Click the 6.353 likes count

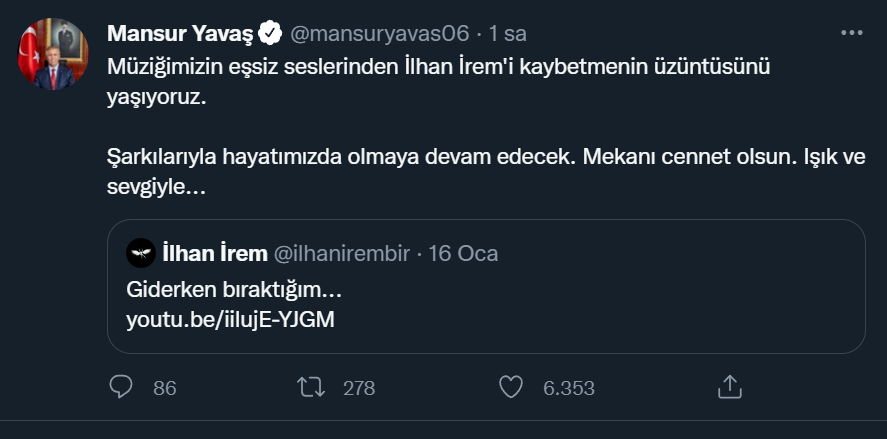(569, 388)
